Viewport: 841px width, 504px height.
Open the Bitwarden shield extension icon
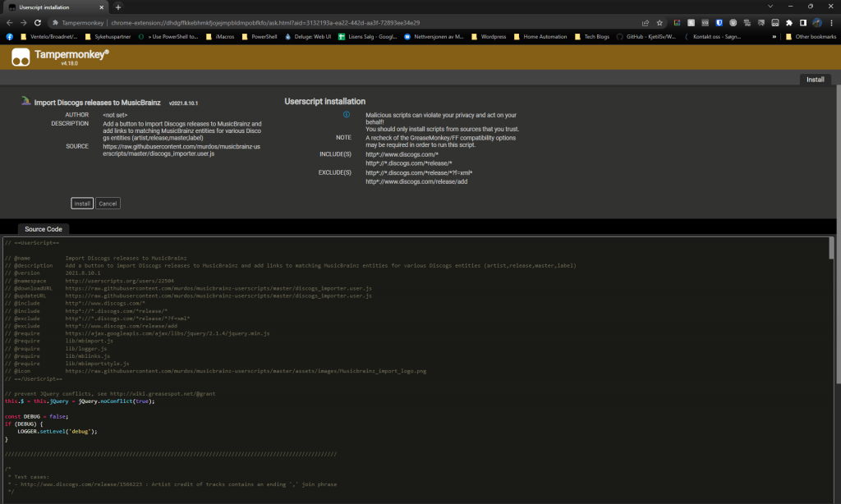719,22
